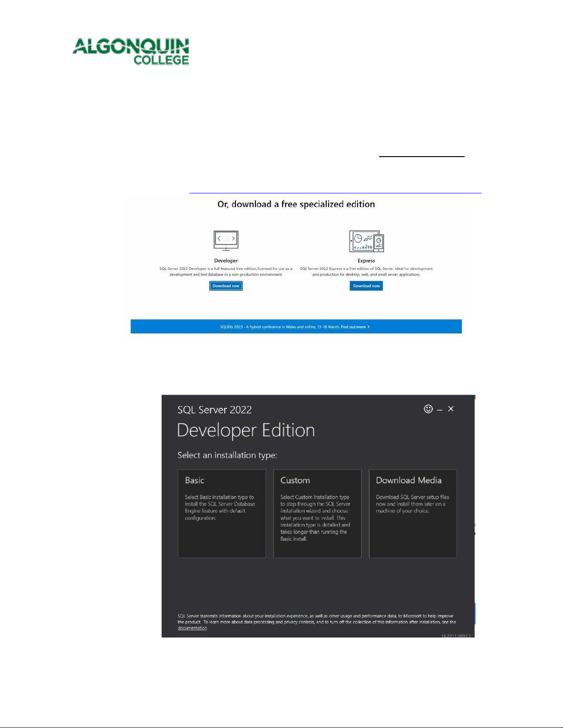Click the installer version number 16.2211.5693.3

pyautogui.click(x=456, y=636)
